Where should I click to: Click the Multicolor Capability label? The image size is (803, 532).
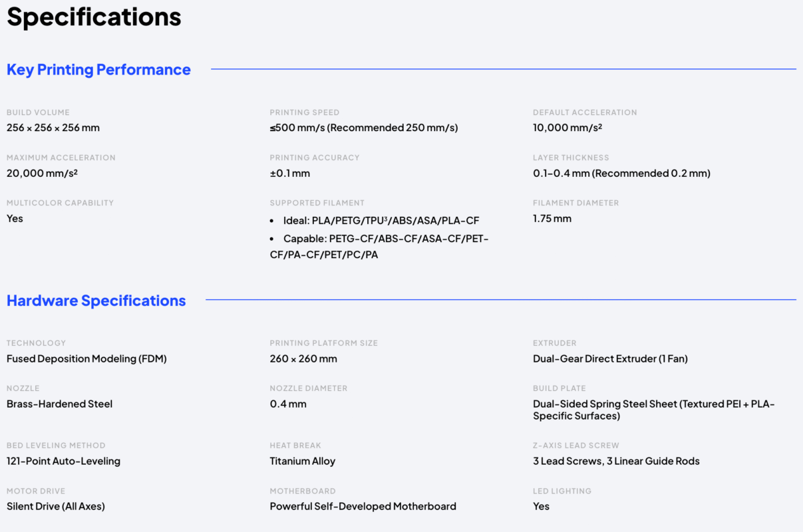pyautogui.click(x=60, y=203)
